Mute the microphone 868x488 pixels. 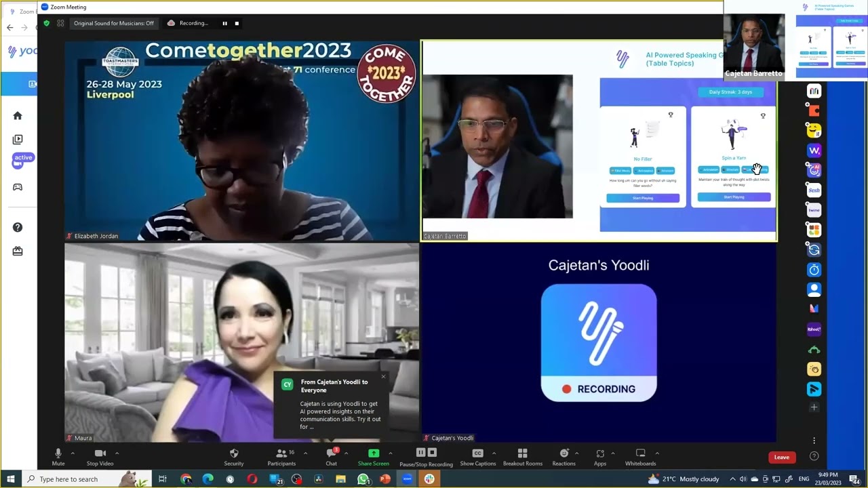point(58,457)
